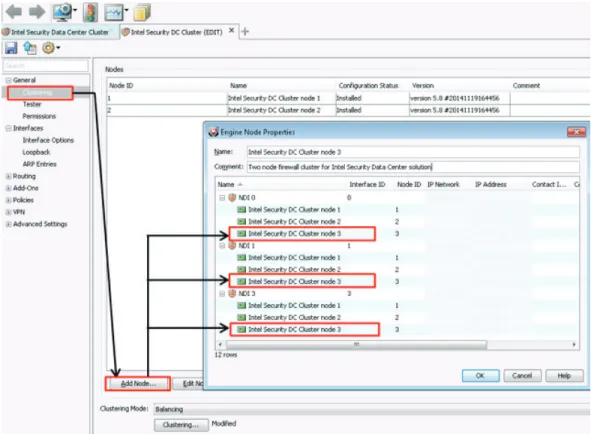Screen dimensions: 591x434
Task: Open the stacked documents icon in the toolbar
Action: click(142, 12)
